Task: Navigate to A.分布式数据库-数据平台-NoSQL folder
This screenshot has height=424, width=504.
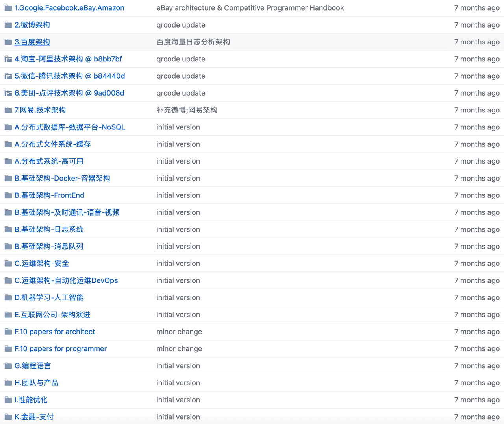Action: 70,127
